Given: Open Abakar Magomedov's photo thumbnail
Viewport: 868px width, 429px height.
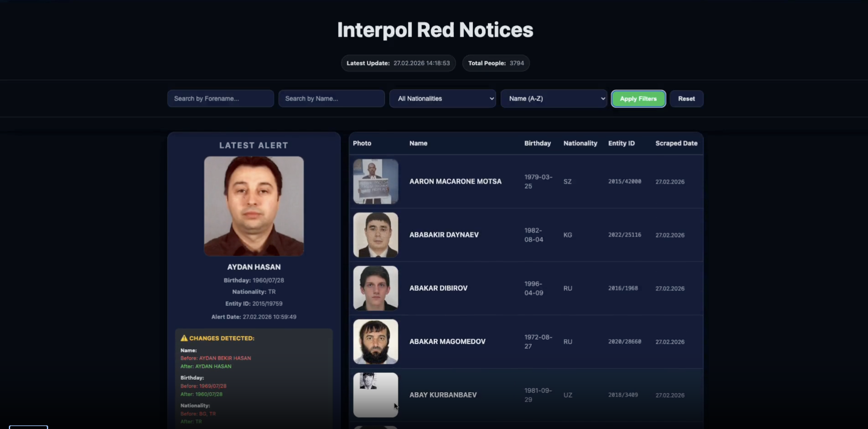Looking at the screenshot, I should pyautogui.click(x=375, y=341).
